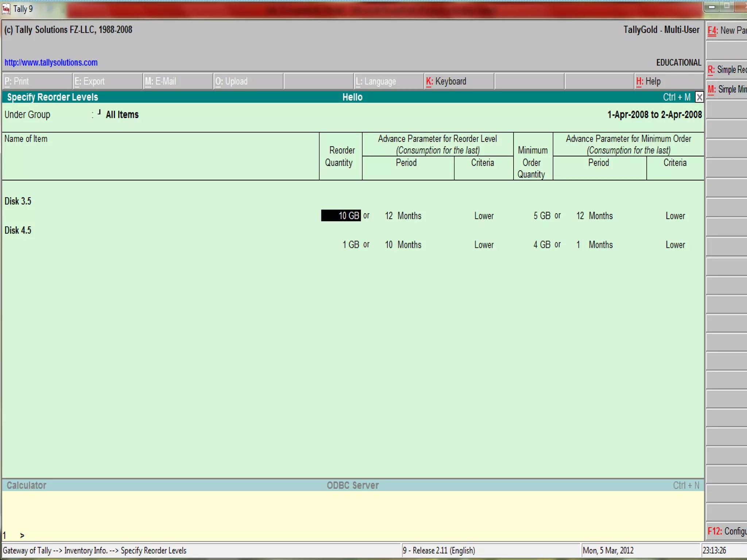
Task: Click the Ctrl + M label in header
Action: pos(677,97)
